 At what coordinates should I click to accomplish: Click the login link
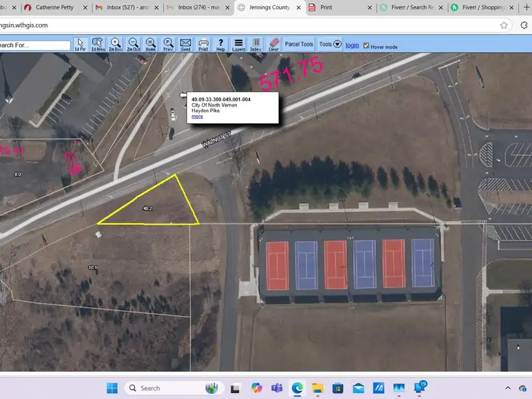[x=352, y=45]
